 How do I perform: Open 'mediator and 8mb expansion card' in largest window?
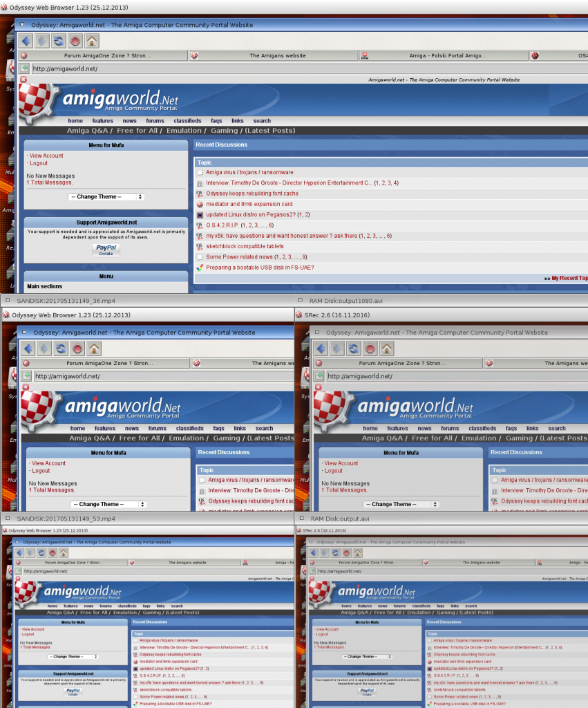point(249,204)
